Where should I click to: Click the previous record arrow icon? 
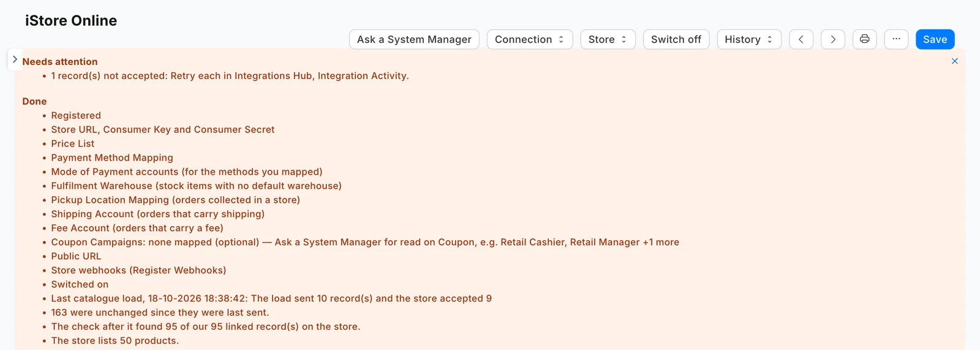tap(801, 39)
